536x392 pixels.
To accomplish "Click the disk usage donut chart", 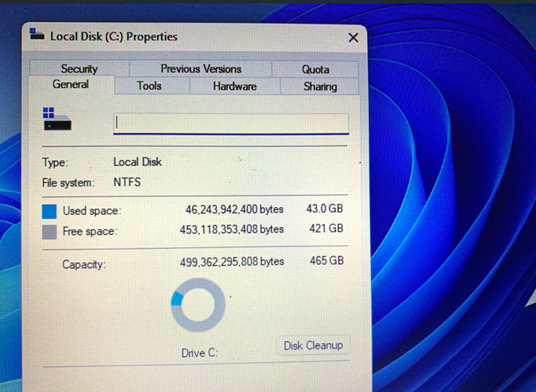I will click(x=198, y=305).
